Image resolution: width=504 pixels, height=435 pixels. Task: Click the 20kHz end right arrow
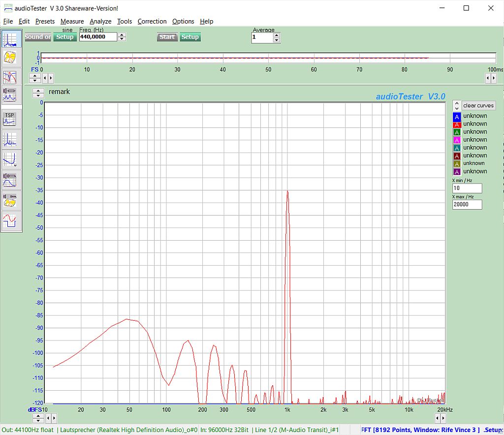(443, 418)
